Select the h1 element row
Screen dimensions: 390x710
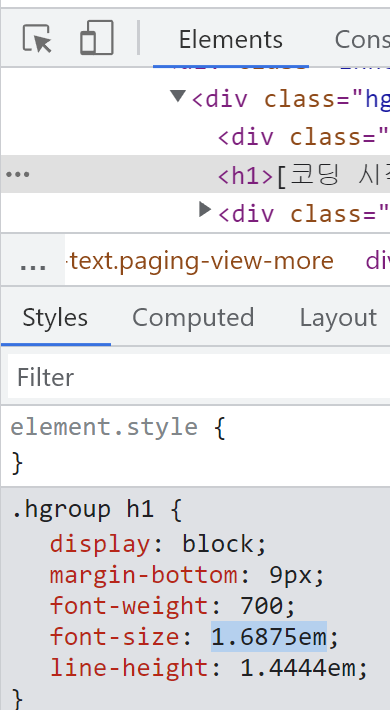(x=195, y=174)
